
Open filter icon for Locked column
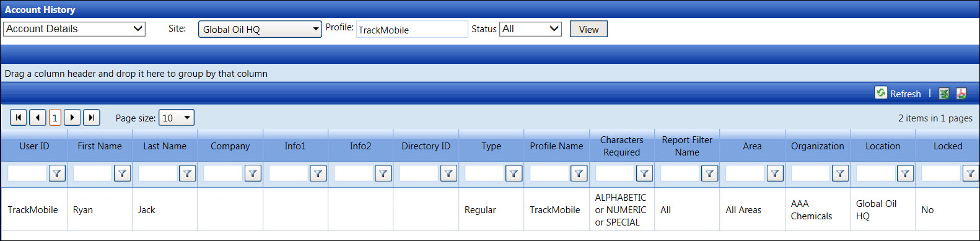(x=970, y=173)
